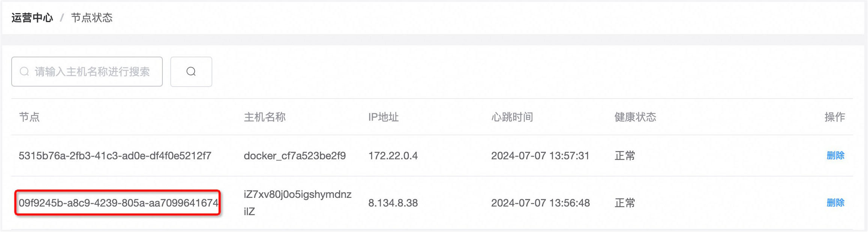Click the 主机名称 column header

coord(265,117)
